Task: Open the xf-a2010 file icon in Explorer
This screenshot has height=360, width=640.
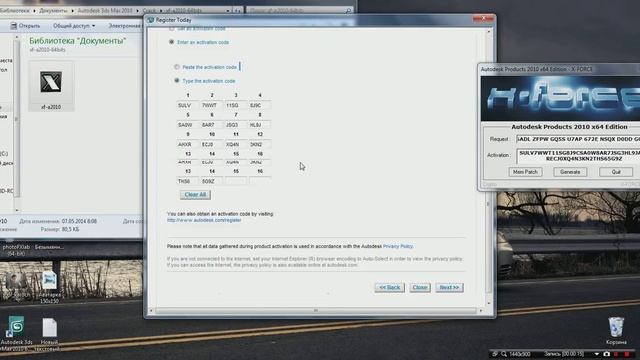Action: pos(51,86)
